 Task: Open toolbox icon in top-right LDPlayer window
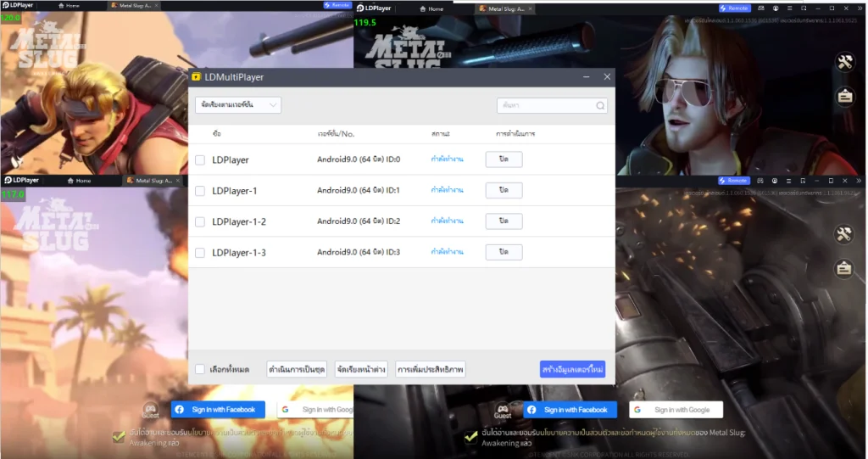pos(845,62)
